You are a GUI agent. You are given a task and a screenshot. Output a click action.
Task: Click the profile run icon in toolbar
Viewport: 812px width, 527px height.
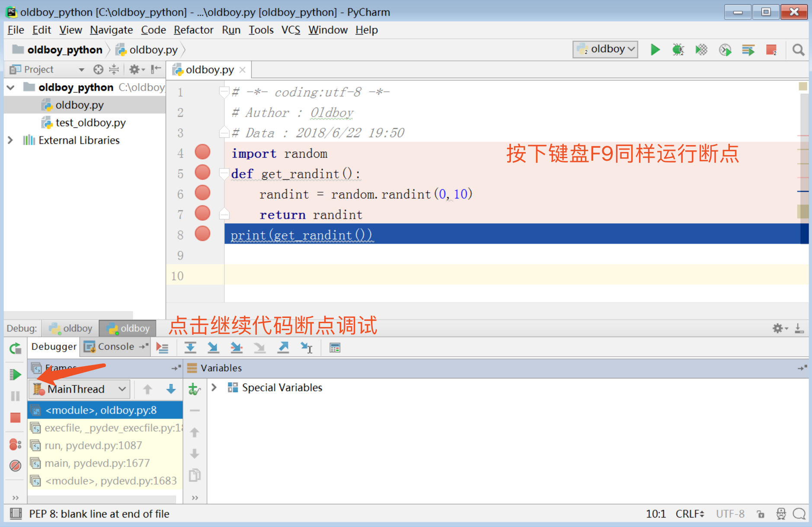pos(725,50)
